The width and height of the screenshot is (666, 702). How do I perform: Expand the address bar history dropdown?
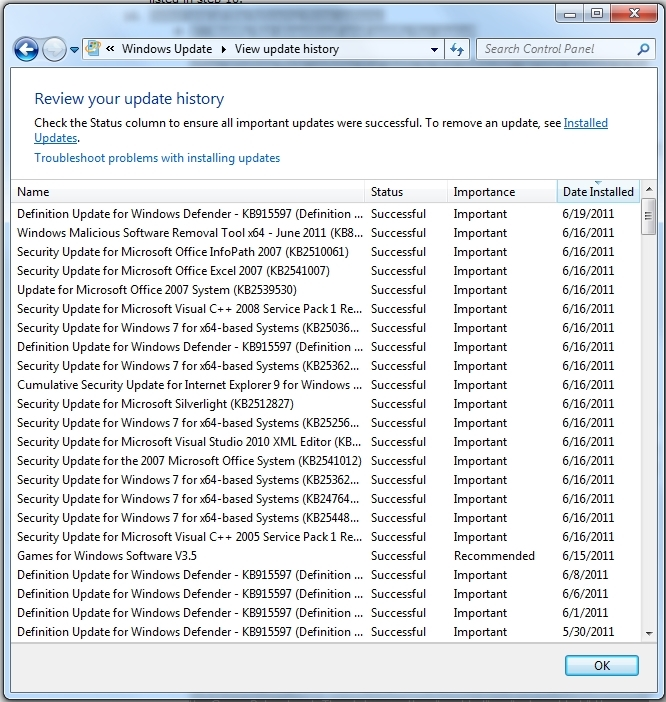pos(434,49)
